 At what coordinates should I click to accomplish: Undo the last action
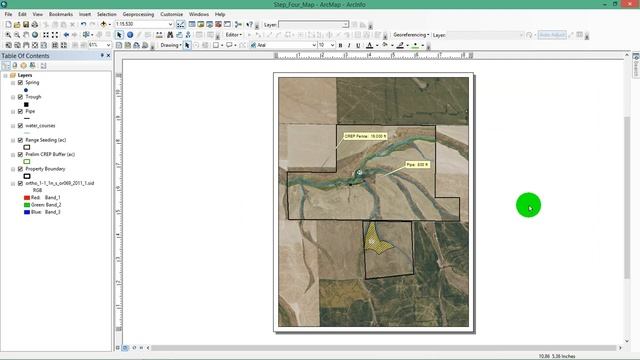(83, 24)
